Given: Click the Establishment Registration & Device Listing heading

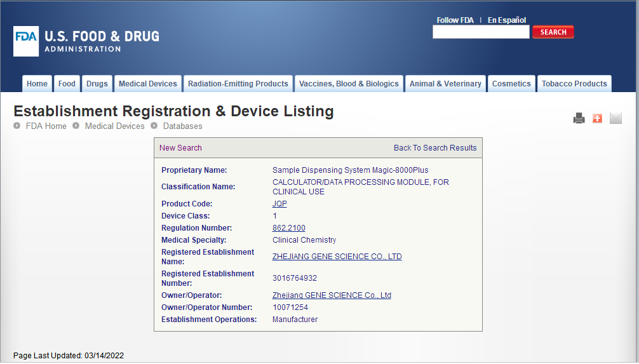Looking at the screenshot, I should tap(173, 111).
